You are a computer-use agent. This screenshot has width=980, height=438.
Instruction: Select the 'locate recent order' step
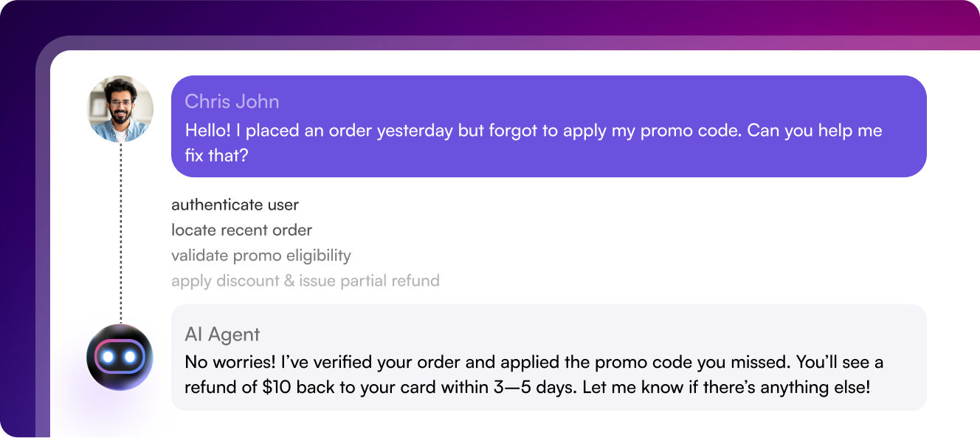241,230
